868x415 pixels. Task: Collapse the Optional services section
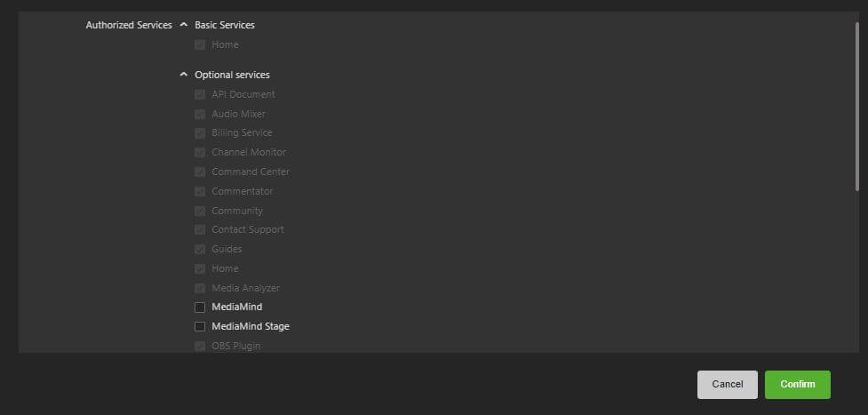click(184, 75)
